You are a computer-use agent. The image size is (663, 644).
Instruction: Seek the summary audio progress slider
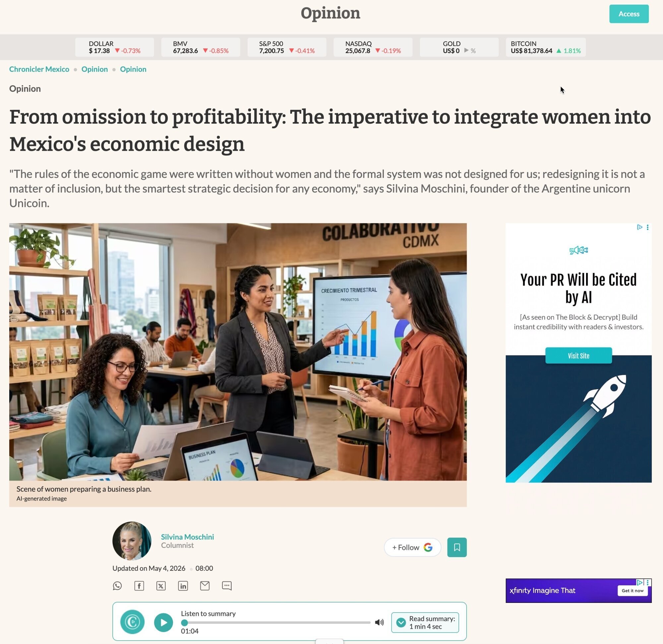point(276,622)
